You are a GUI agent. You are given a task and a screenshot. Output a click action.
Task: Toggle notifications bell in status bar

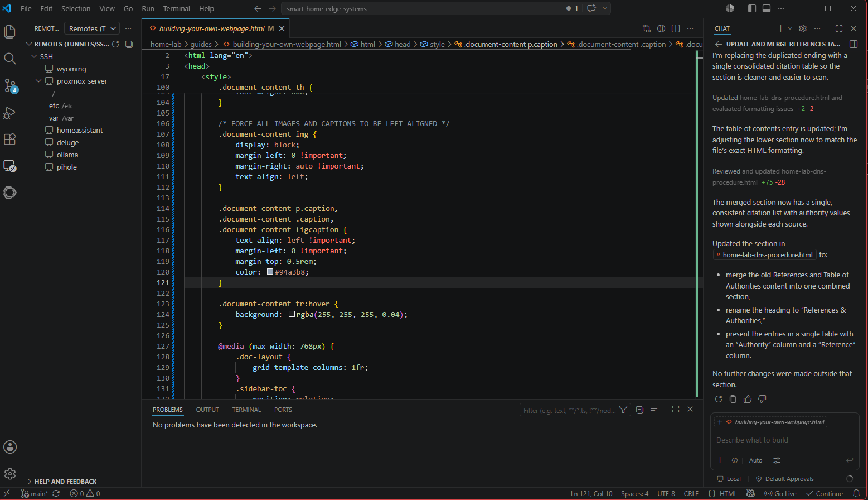(x=856, y=493)
